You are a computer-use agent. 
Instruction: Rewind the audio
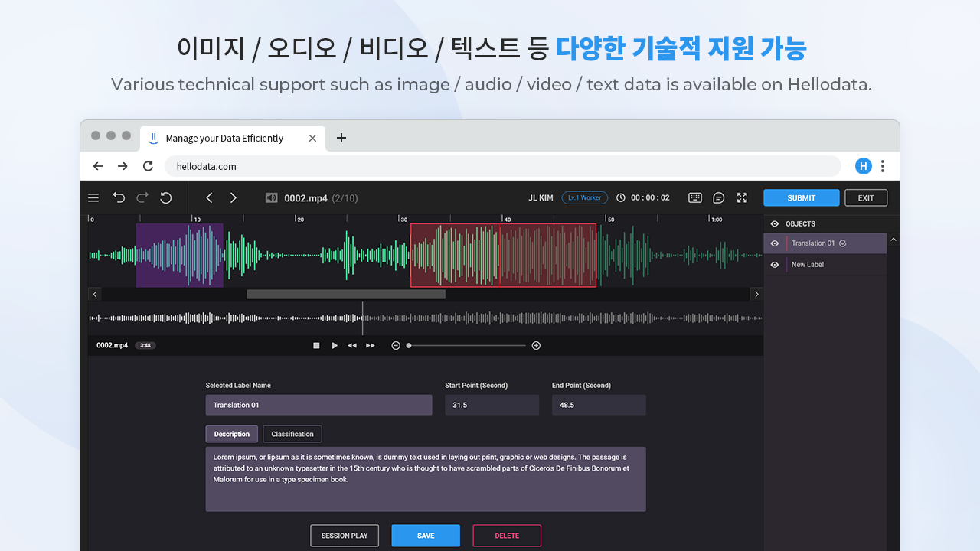coord(352,345)
